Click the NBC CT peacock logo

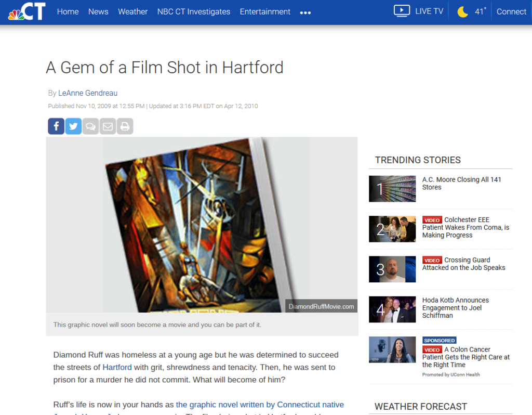pos(27,11)
